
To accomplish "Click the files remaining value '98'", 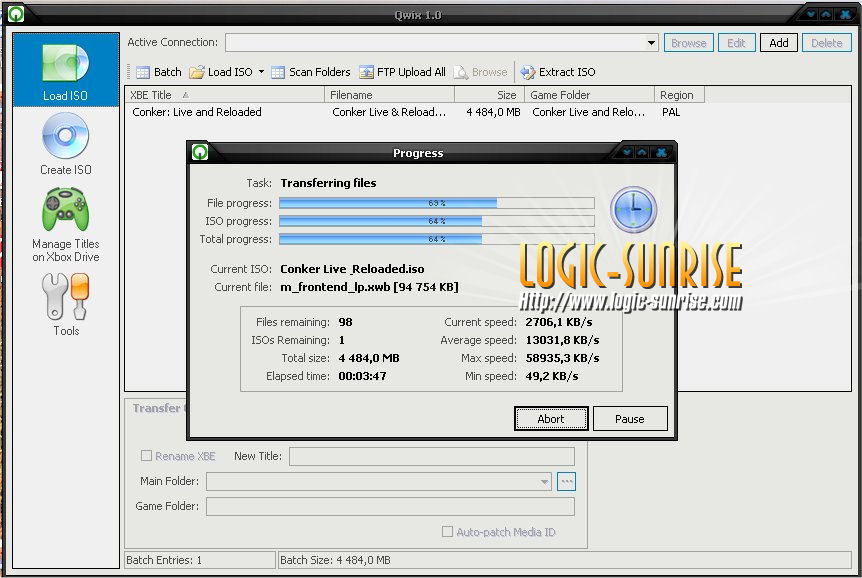I will coord(346,322).
